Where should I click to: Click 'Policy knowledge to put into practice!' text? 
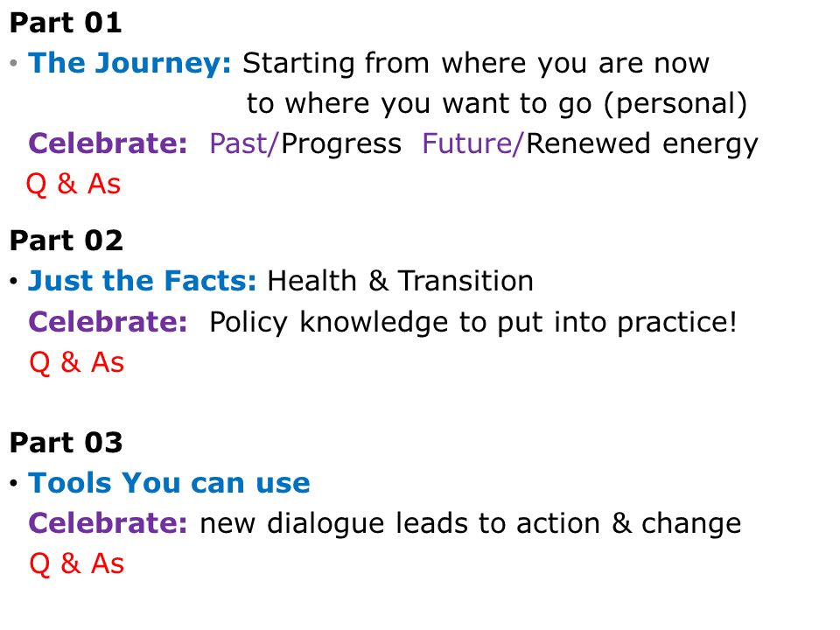[x=473, y=323]
